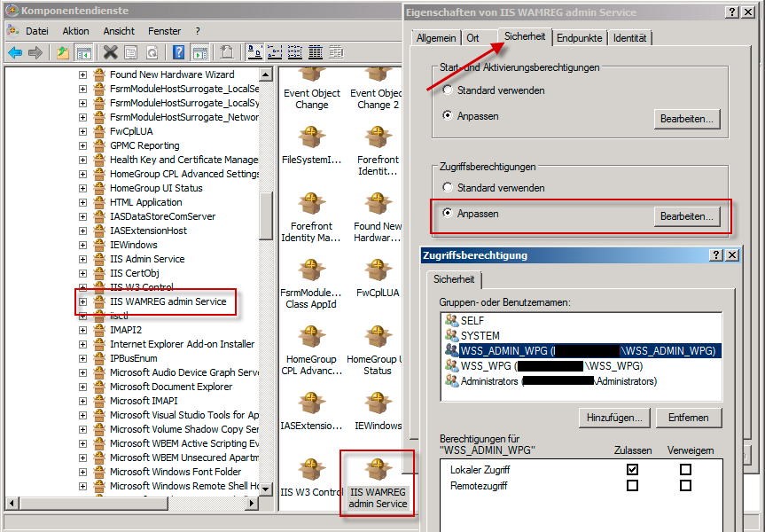
Task: Click the blue Back arrow in toolbar
Action: (x=15, y=52)
